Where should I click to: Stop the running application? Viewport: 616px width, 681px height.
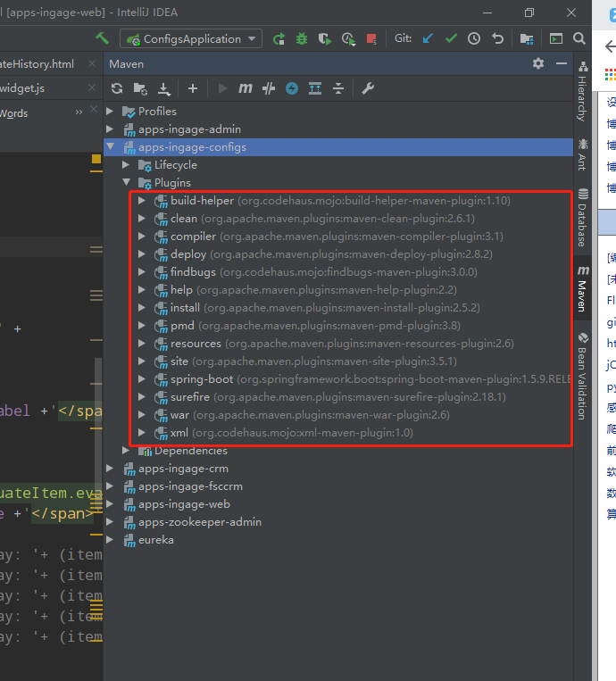coord(371,39)
